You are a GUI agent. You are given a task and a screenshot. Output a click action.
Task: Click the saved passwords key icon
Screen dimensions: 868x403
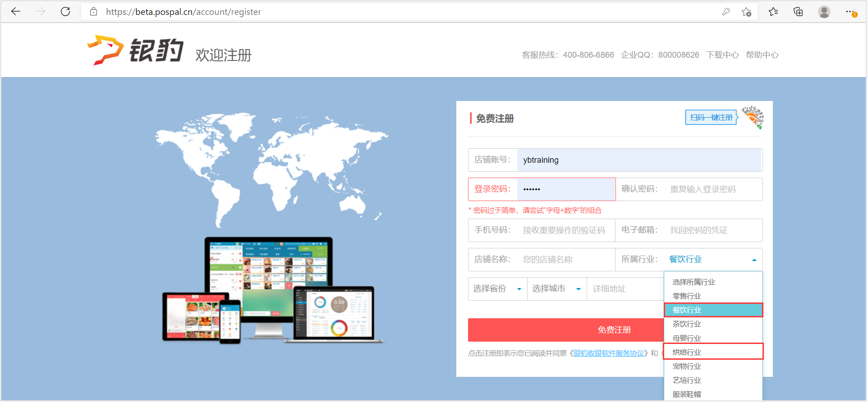726,12
